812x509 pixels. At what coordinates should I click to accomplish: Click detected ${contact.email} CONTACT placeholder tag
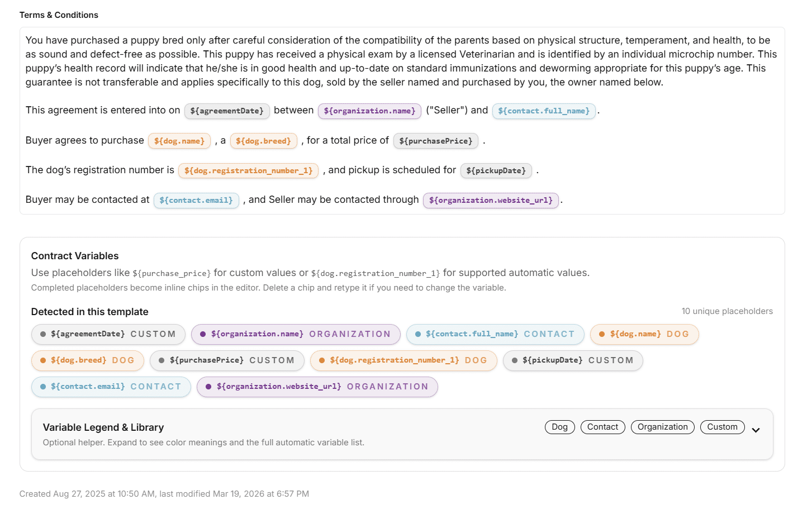point(111,387)
